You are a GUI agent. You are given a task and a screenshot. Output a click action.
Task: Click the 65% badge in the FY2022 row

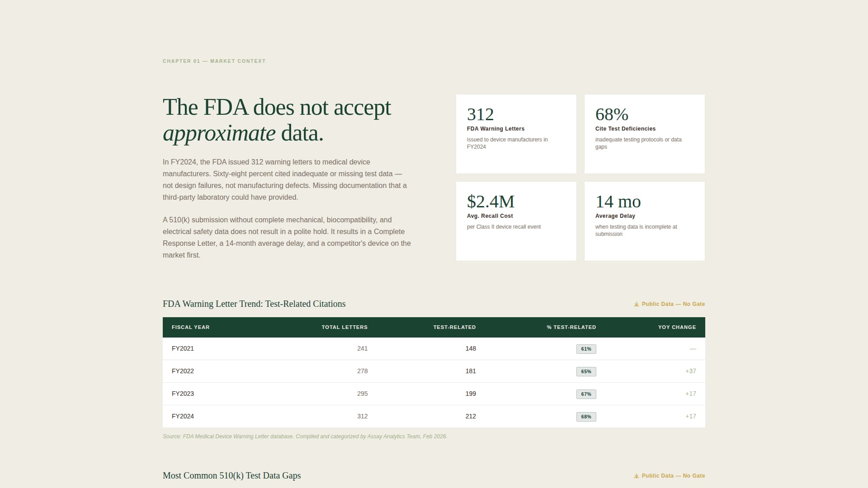(x=586, y=371)
